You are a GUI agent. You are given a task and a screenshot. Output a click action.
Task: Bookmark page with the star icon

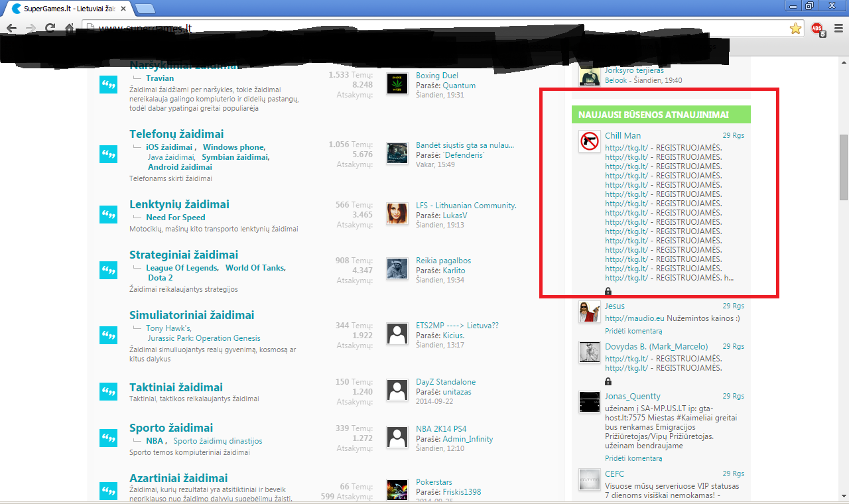point(795,28)
